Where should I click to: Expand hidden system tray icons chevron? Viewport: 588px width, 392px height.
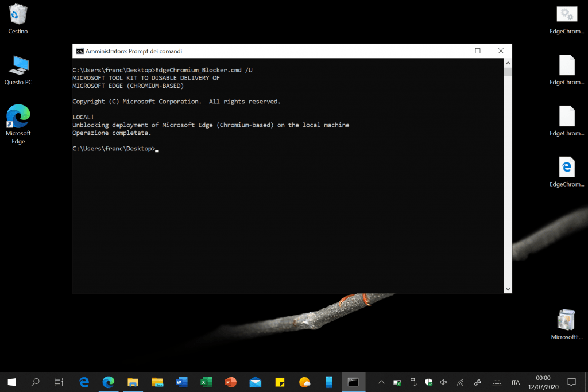click(381, 382)
